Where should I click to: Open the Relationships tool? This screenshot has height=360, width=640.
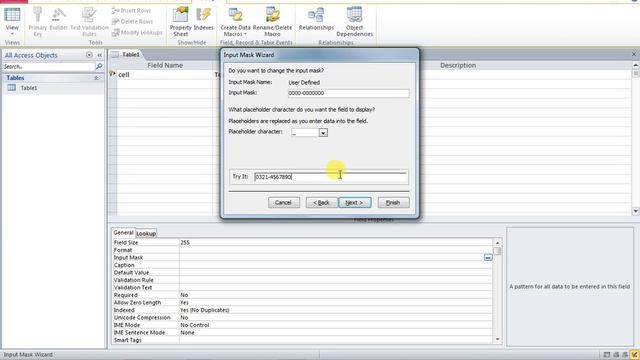pyautogui.click(x=316, y=20)
